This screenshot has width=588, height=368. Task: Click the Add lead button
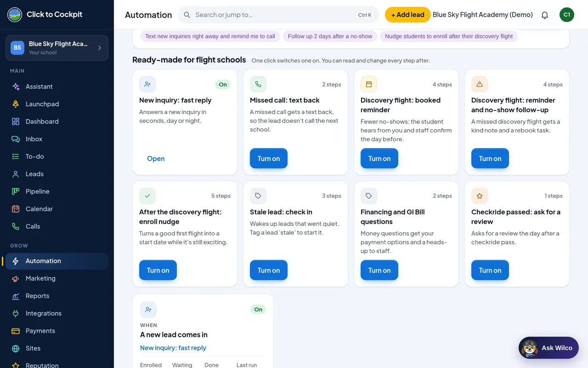click(x=407, y=15)
